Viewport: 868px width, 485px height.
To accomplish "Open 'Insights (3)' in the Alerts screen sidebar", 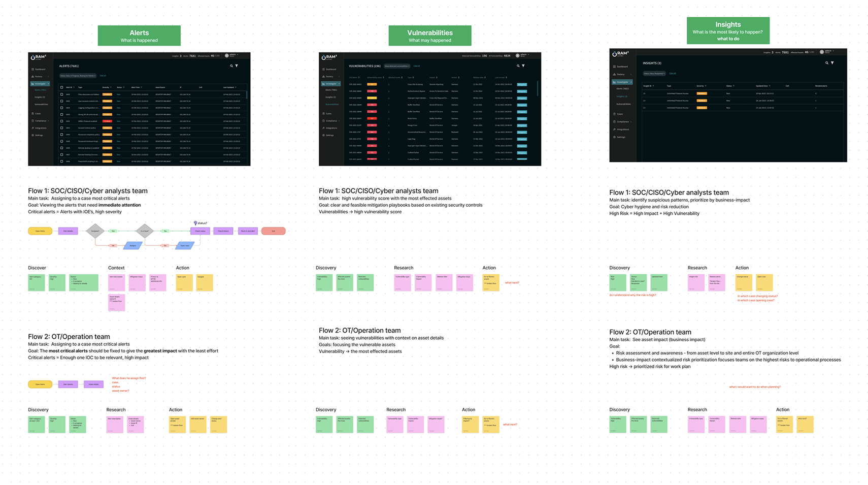I will pos(40,97).
